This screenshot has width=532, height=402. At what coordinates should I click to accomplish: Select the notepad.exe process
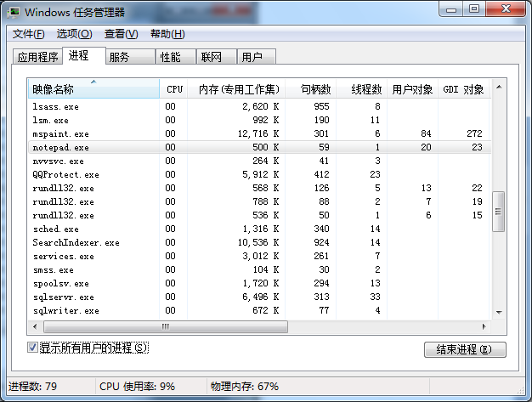coord(259,147)
